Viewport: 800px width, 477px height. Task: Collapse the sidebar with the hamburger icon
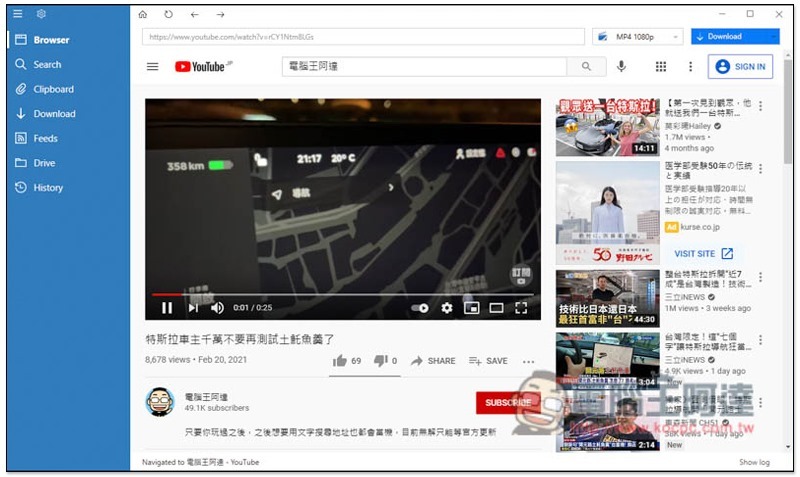(19, 14)
